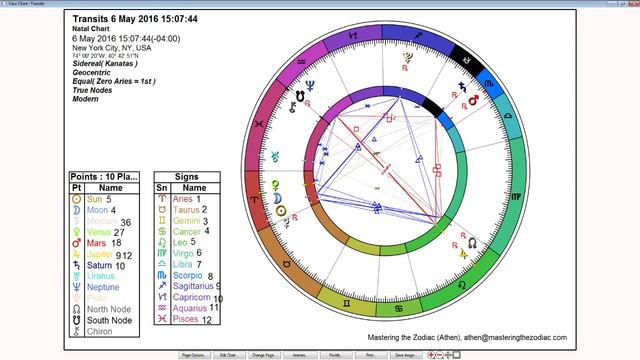Click the Moon glyph in Points table
This screenshot has width=640, height=360.
(x=76, y=210)
